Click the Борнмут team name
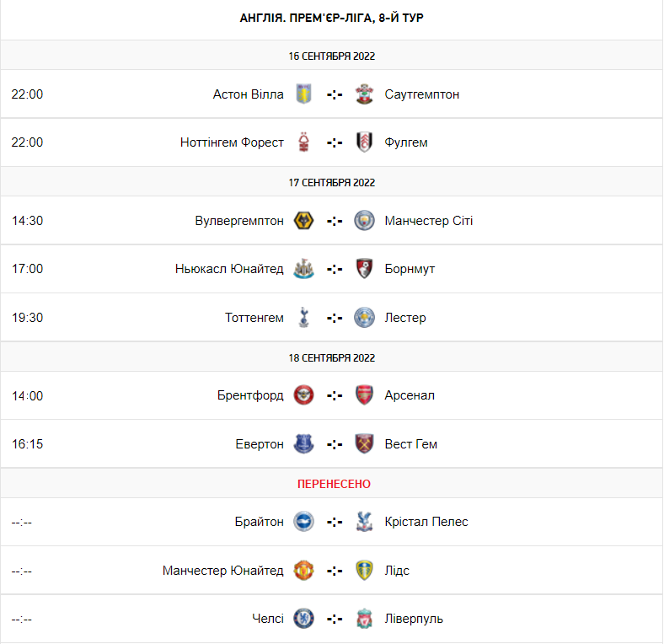Image resolution: width=664 pixels, height=644 pixels. click(x=410, y=269)
